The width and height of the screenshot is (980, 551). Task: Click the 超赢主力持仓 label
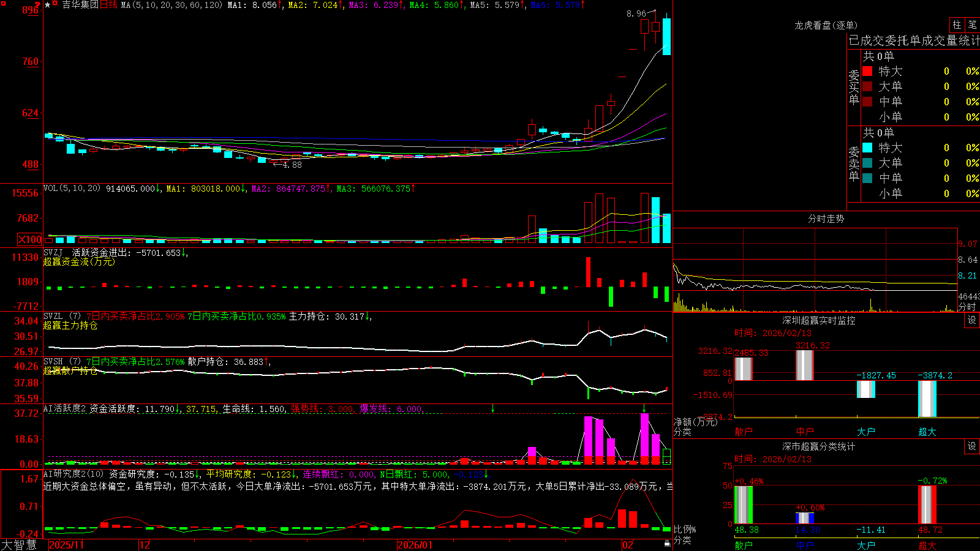pos(70,325)
